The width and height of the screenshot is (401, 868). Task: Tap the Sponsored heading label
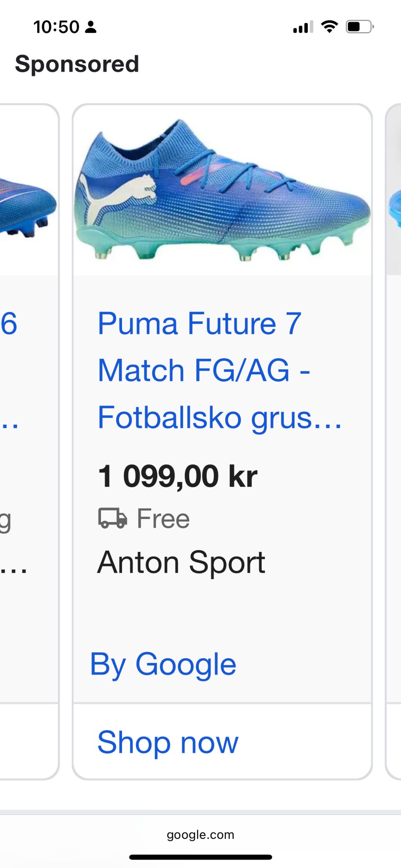(77, 64)
